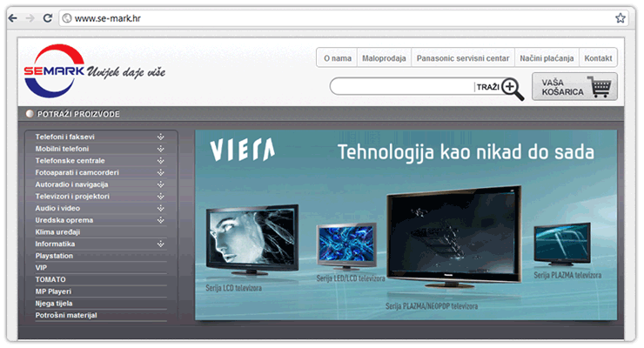This screenshot has width=644, height=348.
Task: Open the Njega tijela link
Action: coord(54,304)
